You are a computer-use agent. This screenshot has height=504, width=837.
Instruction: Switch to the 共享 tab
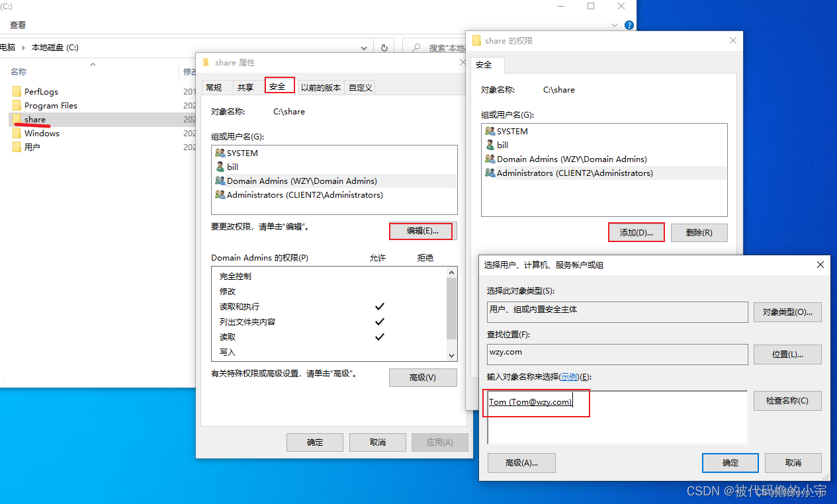(x=245, y=86)
